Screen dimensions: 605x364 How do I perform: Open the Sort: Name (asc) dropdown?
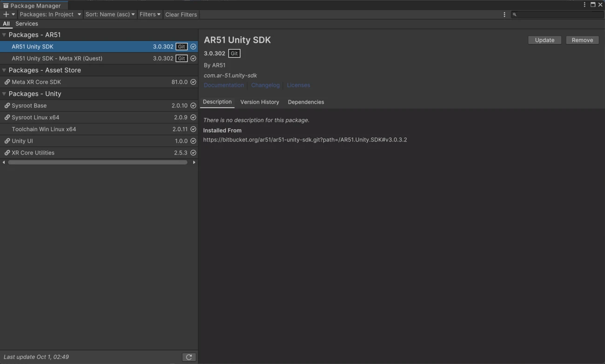(x=110, y=14)
